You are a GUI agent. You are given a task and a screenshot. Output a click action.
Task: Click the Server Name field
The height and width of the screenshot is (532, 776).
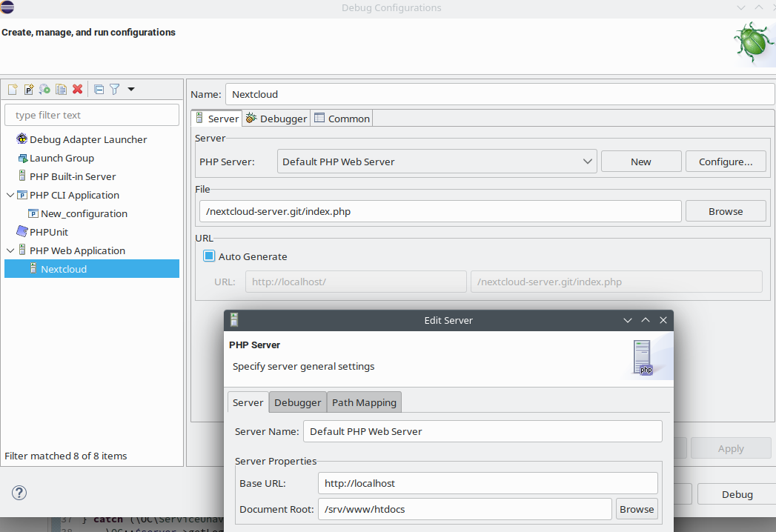click(x=482, y=431)
